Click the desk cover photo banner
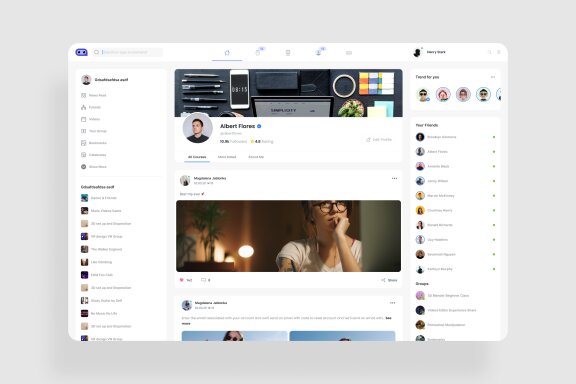Screen dimensions: 576x384 288,93
